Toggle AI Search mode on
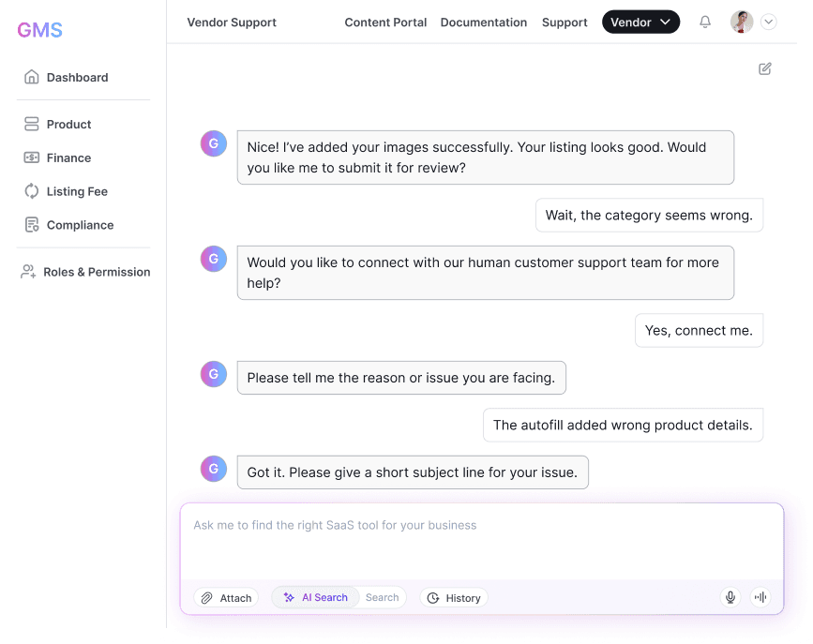The image size is (813, 644). coord(314,597)
